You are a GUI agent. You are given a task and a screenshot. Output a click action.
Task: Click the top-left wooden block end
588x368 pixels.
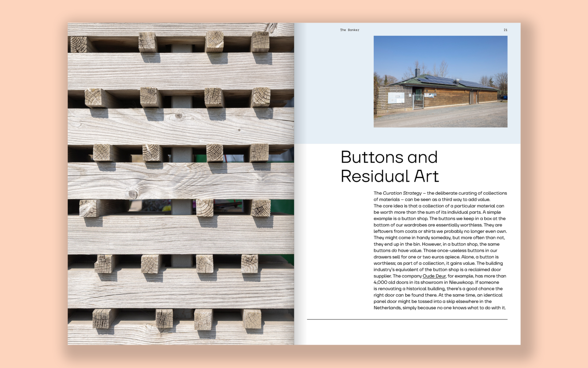tap(79, 44)
